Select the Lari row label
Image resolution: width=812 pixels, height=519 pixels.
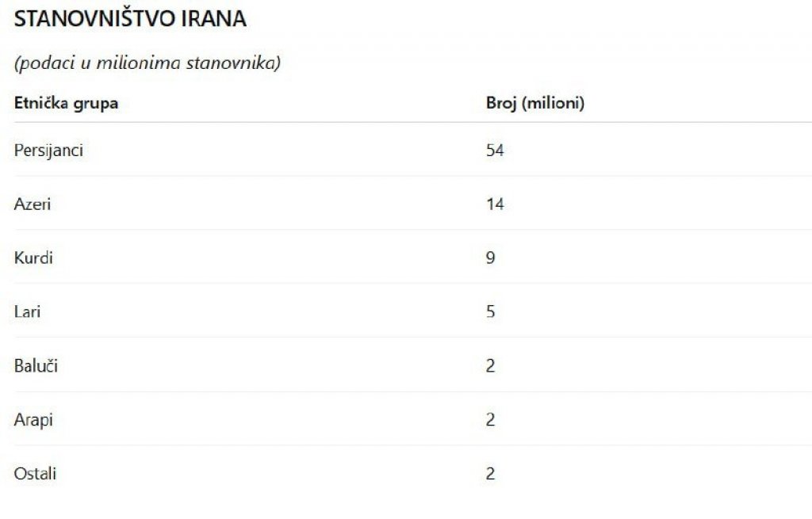pos(27,311)
